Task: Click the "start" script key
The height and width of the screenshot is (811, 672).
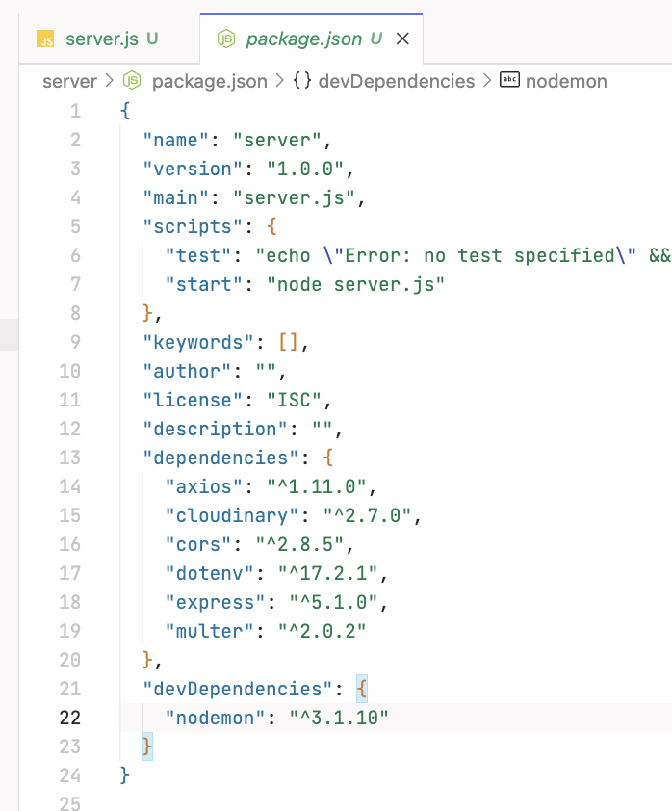Action: 204,284
